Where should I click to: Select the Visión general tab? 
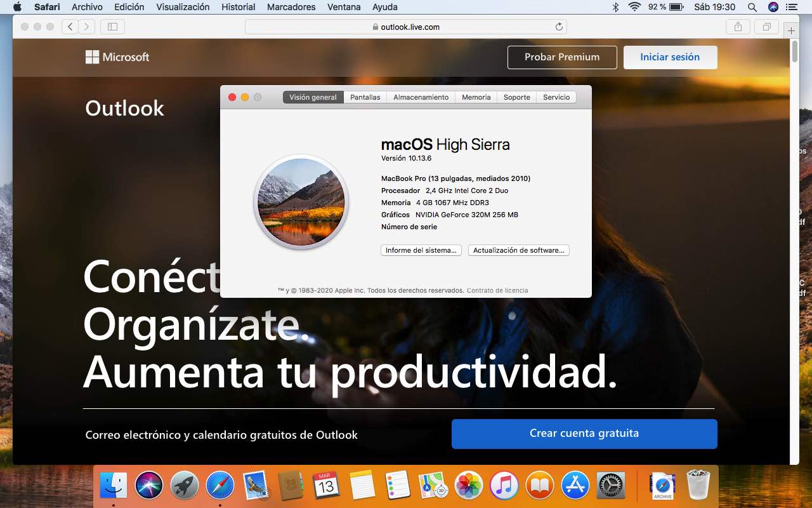[313, 97]
